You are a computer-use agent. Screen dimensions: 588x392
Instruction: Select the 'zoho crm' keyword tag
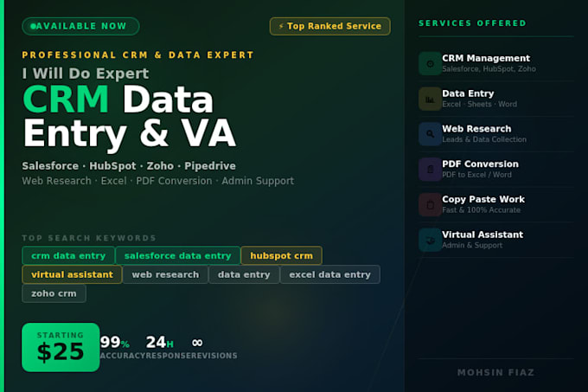(54, 293)
